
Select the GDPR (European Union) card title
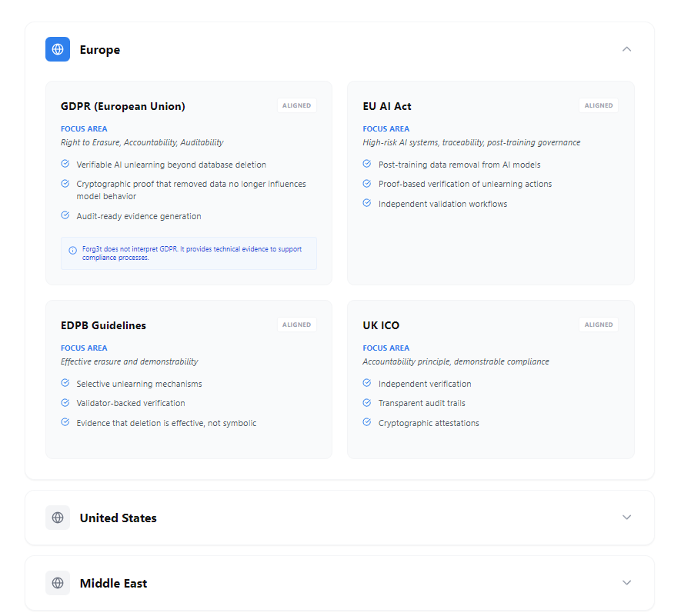[x=123, y=106]
